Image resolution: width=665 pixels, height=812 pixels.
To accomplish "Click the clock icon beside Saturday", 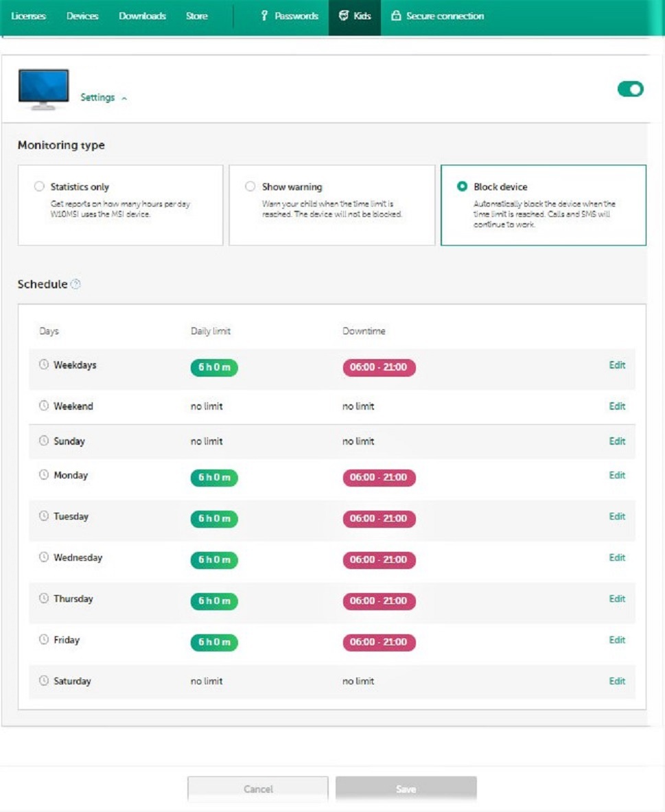I will (44, 681).
